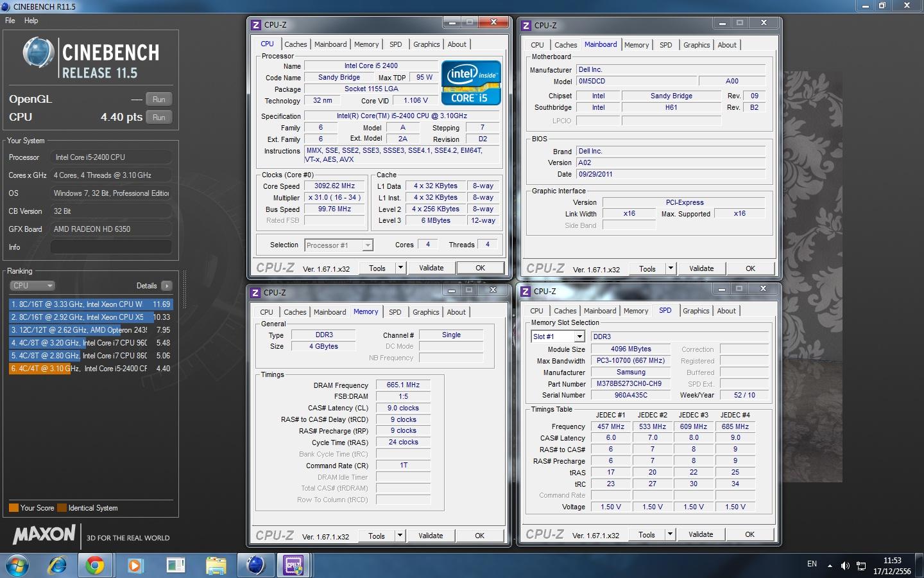Screen dimensions: 924x578
Task: Click the volume speaker tray icon
Action: [845, 566]
